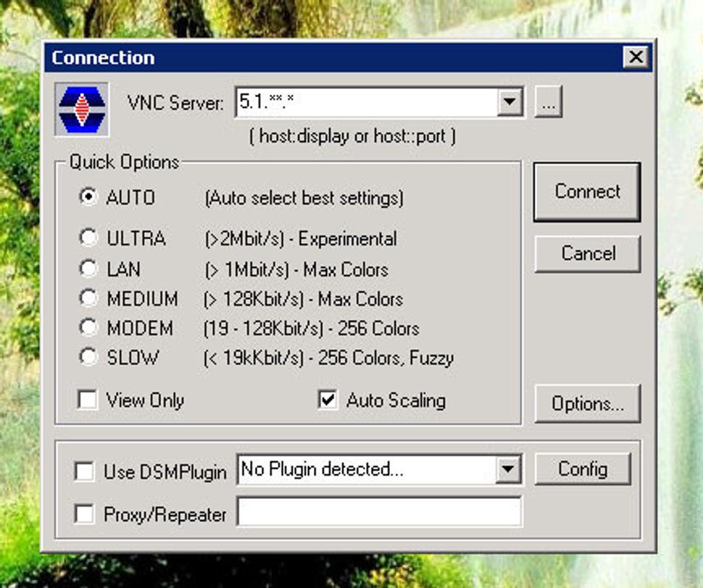Click "(Auto select best settings)" description

click(304, 198)
